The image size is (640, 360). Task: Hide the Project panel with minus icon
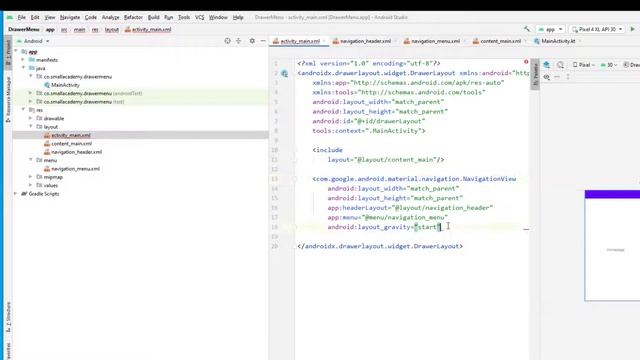[x=263, y=41]
